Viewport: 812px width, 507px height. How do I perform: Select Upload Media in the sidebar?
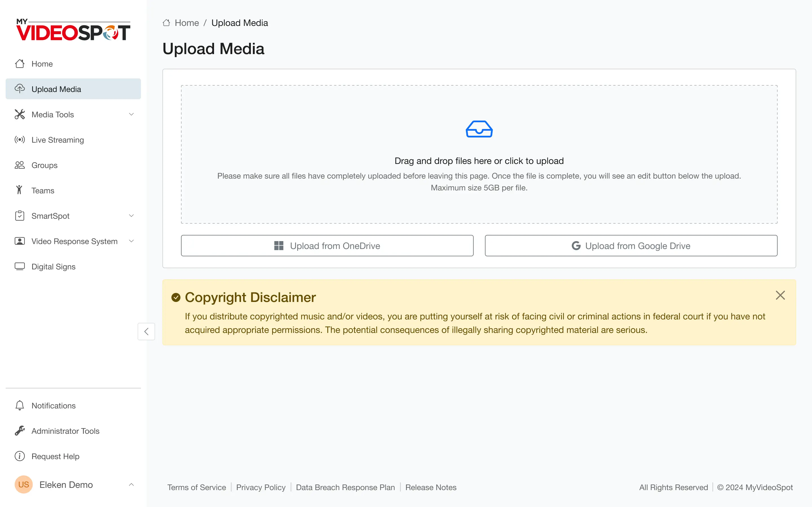click(x=56, y=89)
